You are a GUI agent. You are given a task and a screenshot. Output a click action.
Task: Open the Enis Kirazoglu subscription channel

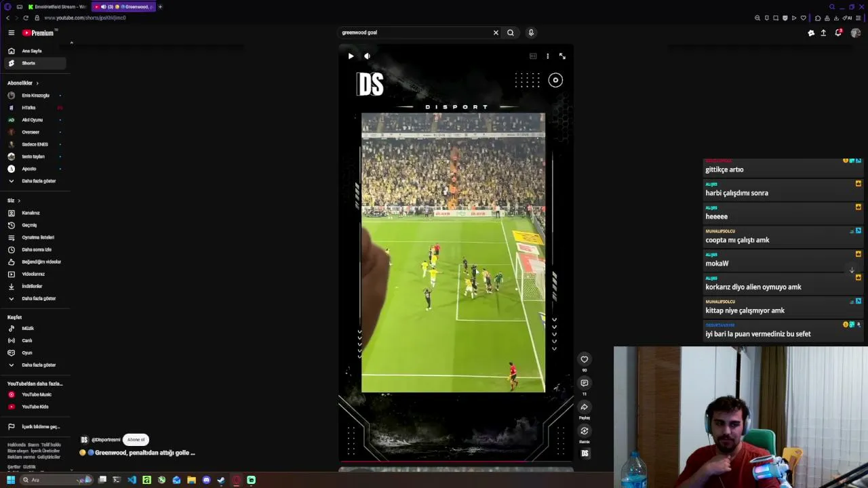click(34, 96)
